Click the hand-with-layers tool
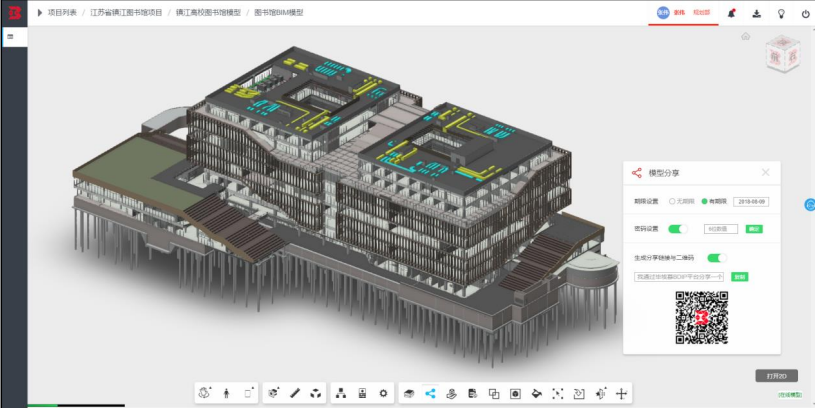The width and height of the screenshot is (815, 408). [451, 393]
